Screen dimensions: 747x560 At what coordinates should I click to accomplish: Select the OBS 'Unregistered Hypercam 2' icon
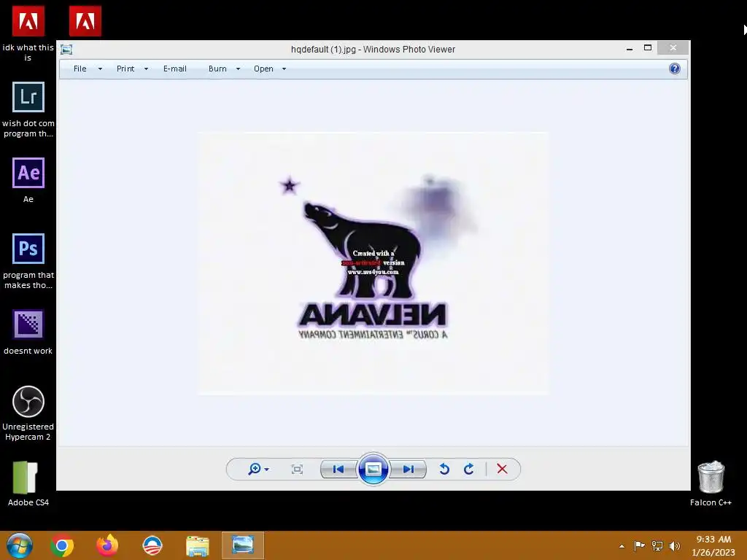click(28, 413)
